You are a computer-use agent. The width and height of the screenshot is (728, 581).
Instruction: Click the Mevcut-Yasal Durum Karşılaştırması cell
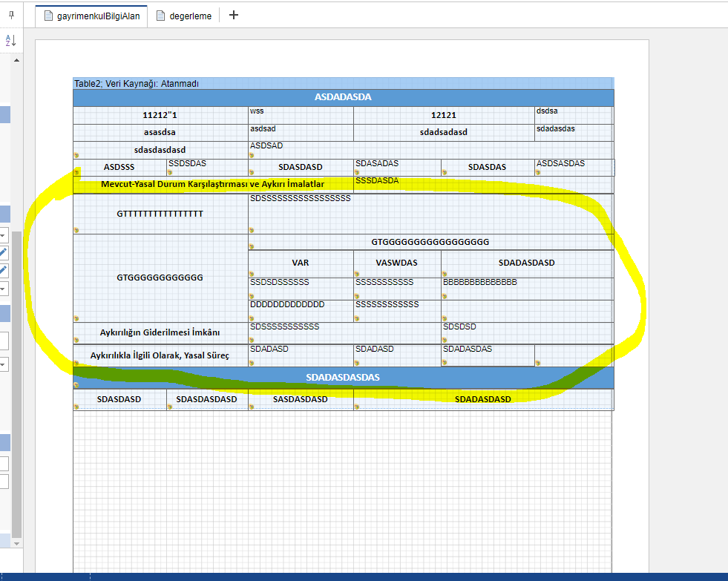click(212, 184)
